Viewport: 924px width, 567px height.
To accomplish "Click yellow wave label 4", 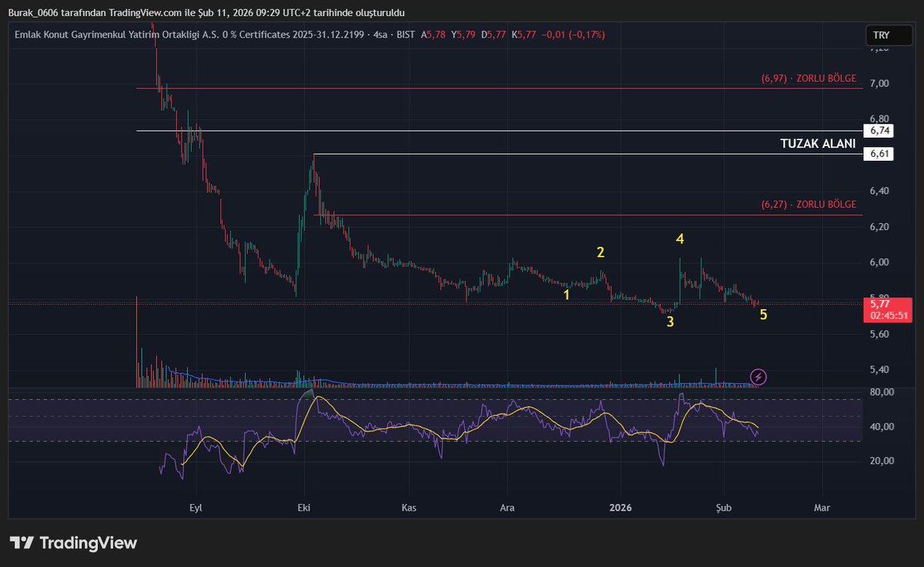I will [680, 239].
